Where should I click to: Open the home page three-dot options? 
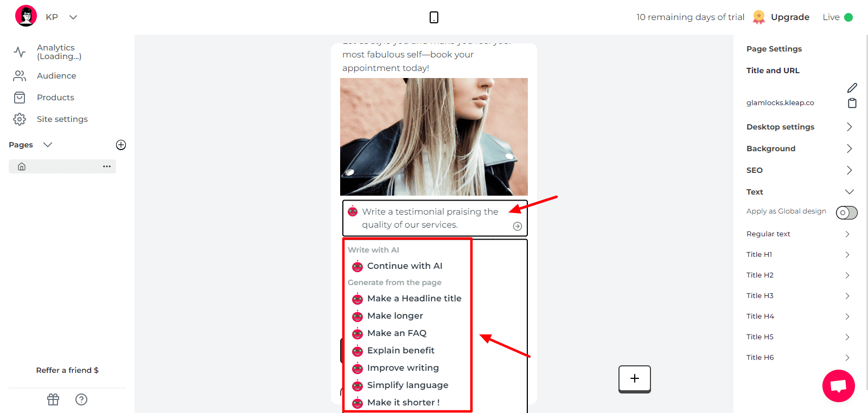(x=107, y=166)
